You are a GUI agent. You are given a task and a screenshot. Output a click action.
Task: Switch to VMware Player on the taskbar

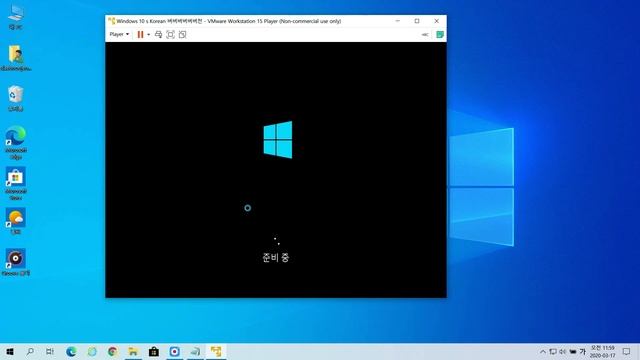[x=216, y=351]
